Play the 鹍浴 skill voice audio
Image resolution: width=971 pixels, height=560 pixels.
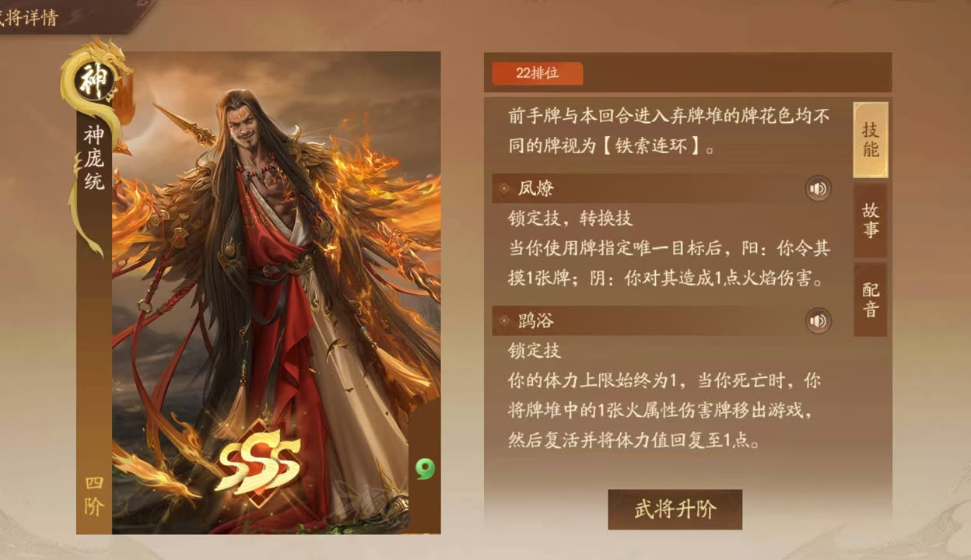[818, 320]
